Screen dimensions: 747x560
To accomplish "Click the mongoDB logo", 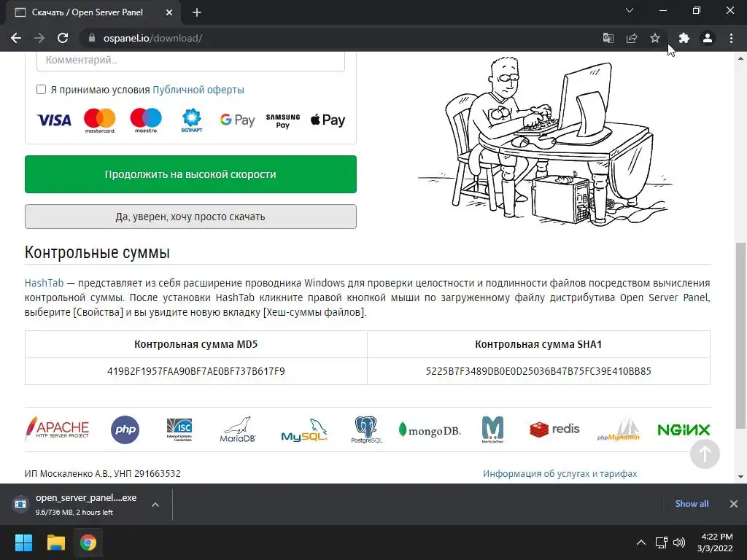I will tap(430, 430).
